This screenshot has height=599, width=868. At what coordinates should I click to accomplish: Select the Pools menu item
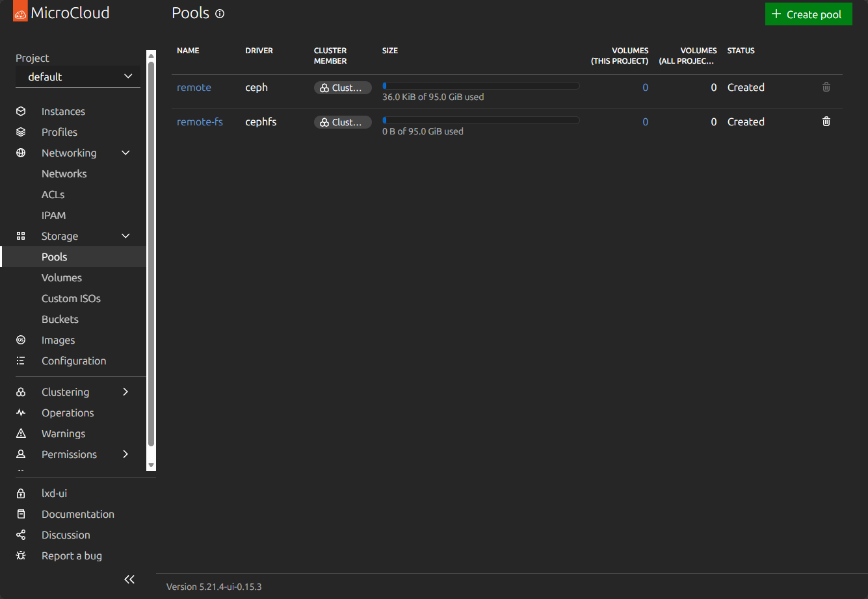click(73, 257)
